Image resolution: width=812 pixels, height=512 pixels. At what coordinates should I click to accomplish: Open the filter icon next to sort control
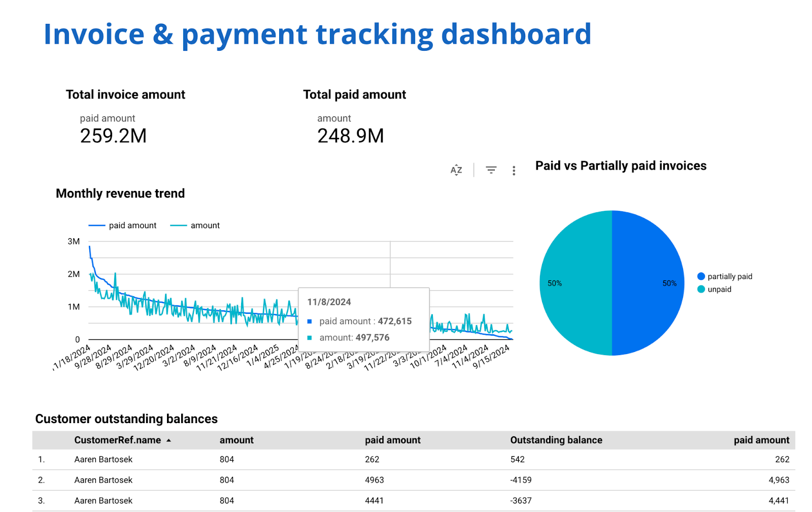coord(490,170)
